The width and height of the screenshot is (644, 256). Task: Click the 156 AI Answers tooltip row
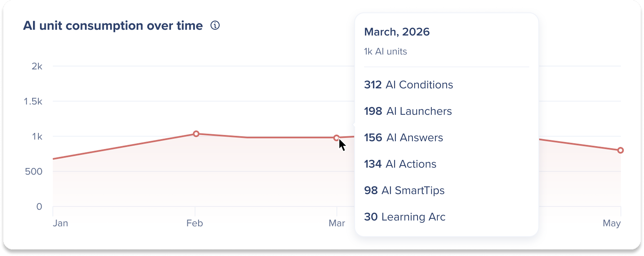point(404,138)
